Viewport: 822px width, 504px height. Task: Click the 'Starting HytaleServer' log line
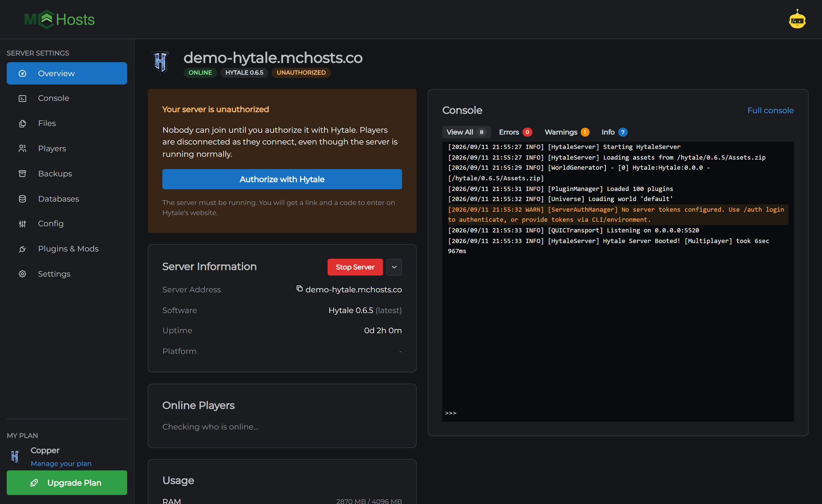(x=564, y=147)
